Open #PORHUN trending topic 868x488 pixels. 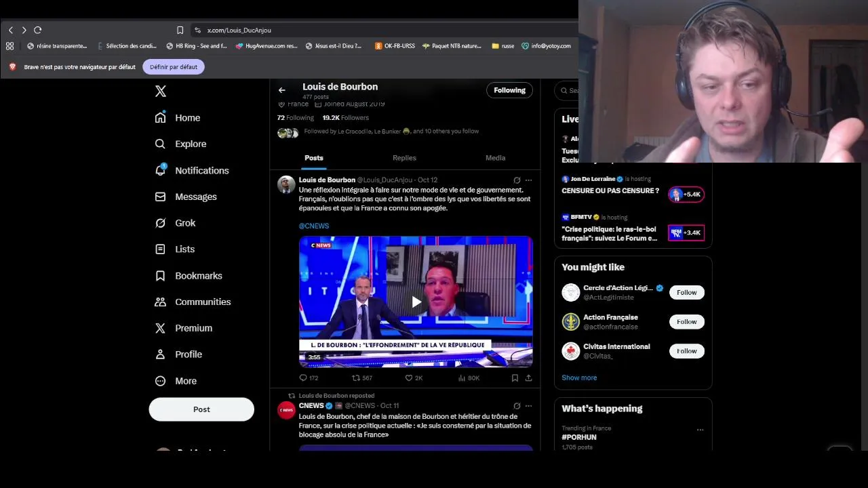coord(579,437)
